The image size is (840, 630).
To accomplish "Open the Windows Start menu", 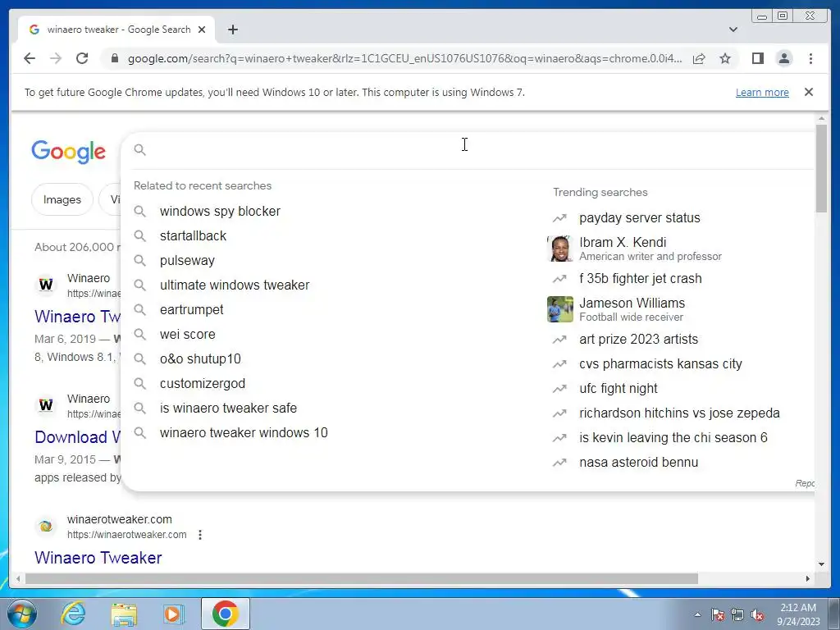I will point(21,614).
